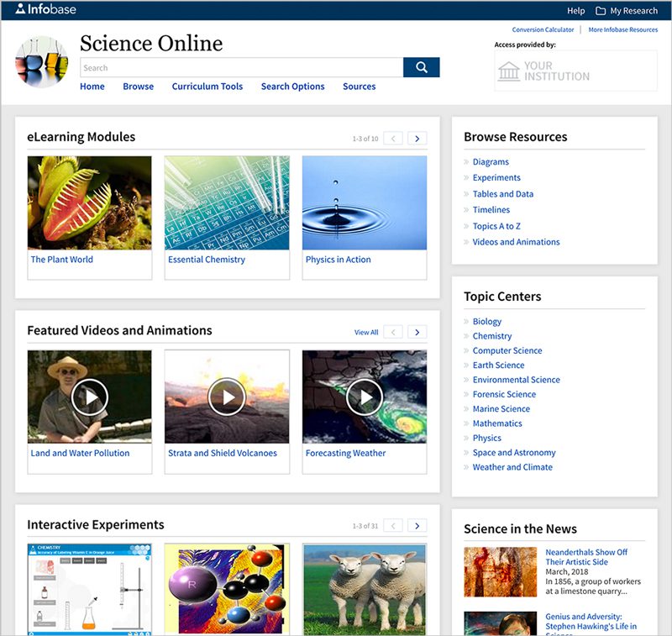Open Land and Water Pollution title link
This screenshot has height=636, width=672.
tap(80, 453)
